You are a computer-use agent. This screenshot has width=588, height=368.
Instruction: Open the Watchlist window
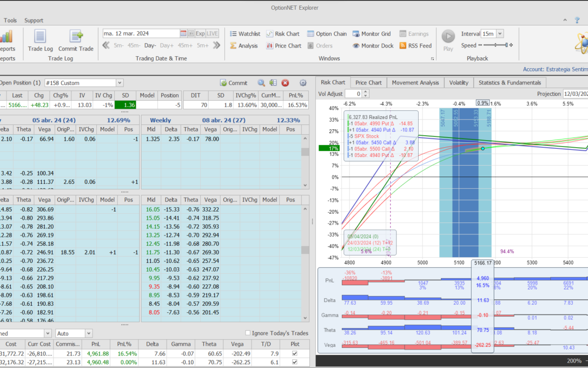tap(244, 34)
